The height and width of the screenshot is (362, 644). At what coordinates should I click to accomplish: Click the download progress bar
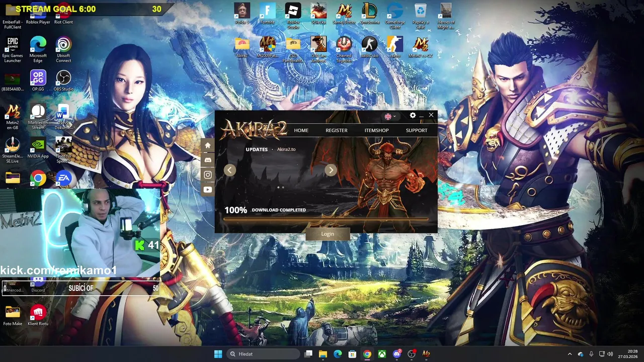(326, 219)
